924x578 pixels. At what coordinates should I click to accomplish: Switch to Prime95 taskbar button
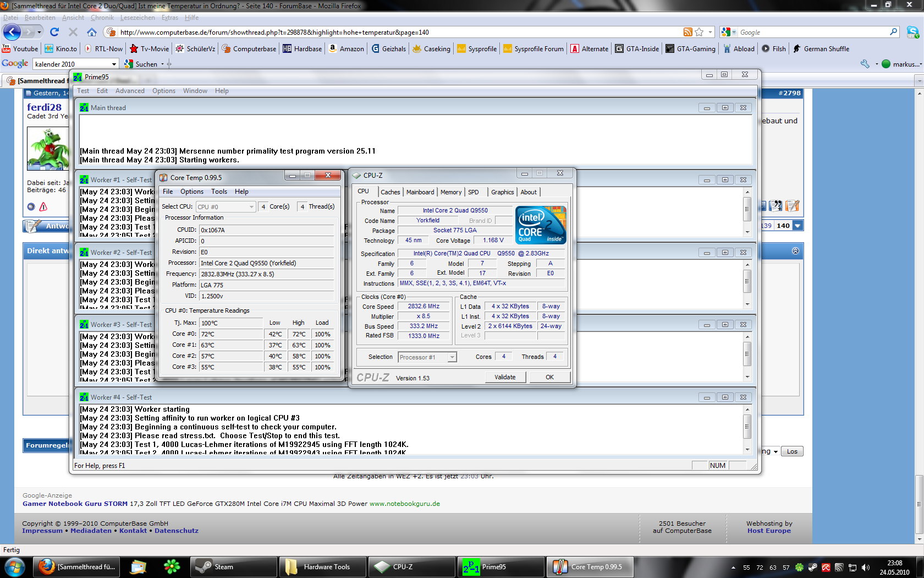501,566
